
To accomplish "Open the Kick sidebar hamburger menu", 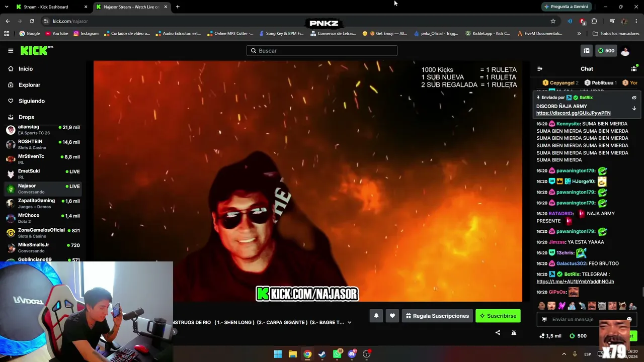I will [11, 50].
